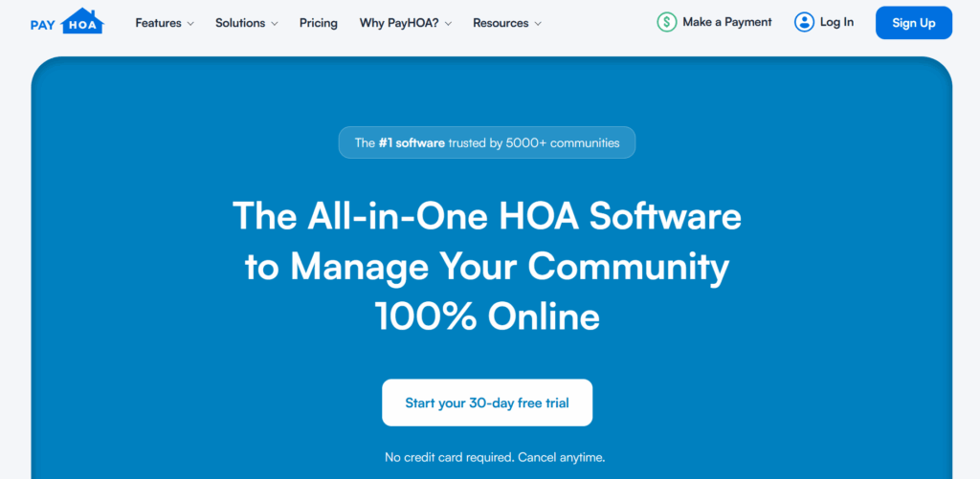Screen dimensions: 980x479
Task: Click the No credit card required text
Action: [495, 457]
